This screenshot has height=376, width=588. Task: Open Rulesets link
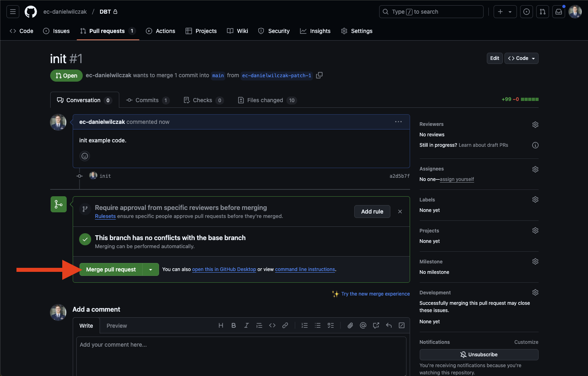105,216
